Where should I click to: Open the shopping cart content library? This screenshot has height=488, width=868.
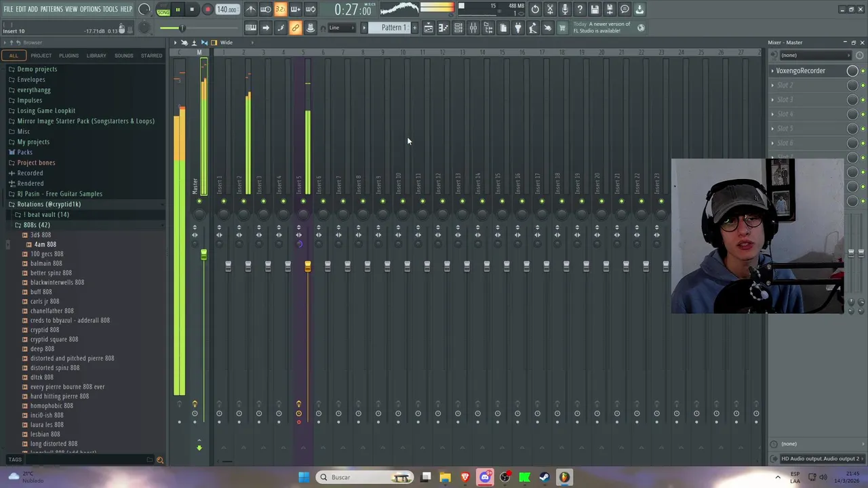click(x=562, y=28)
